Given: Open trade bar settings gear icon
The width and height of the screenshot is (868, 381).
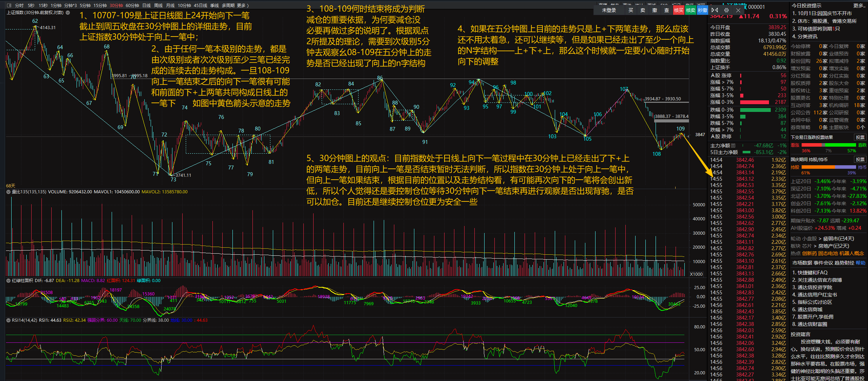Looking at the screenshot, I should point(726,10).
